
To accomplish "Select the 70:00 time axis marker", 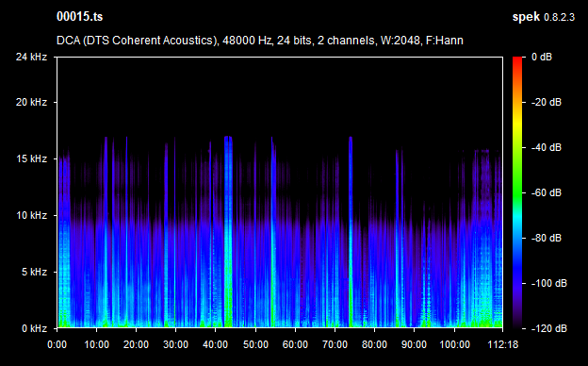I will [335, 344].
